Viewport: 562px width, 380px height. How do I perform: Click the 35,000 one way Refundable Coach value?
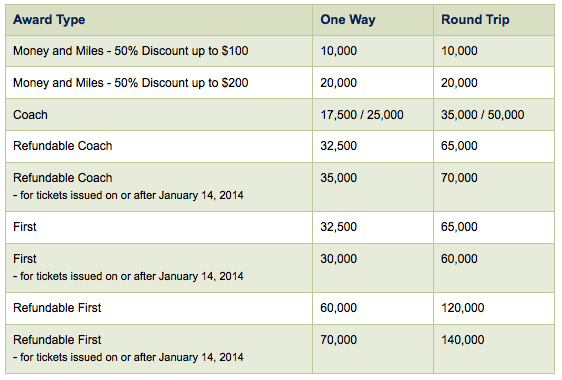[338, 178]
